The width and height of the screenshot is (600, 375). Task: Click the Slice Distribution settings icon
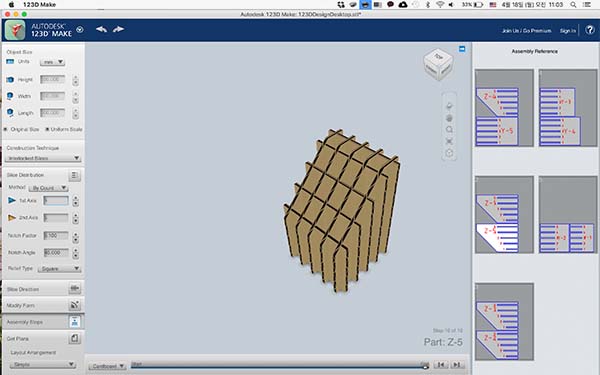(x=74, y=175)
